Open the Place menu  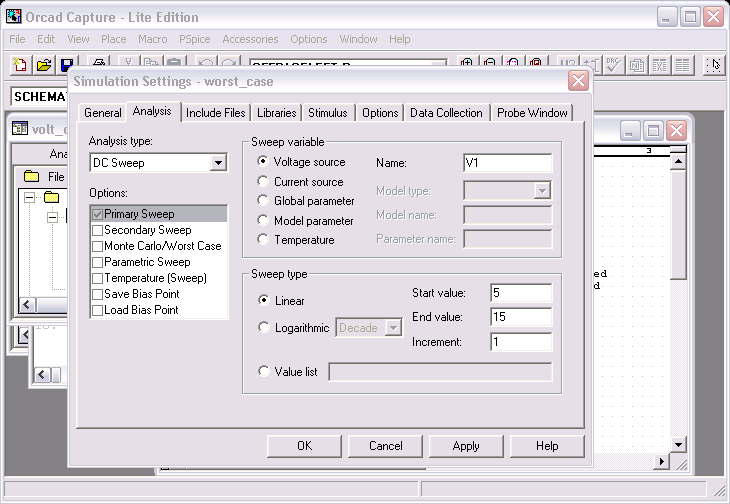pos(114,39)
